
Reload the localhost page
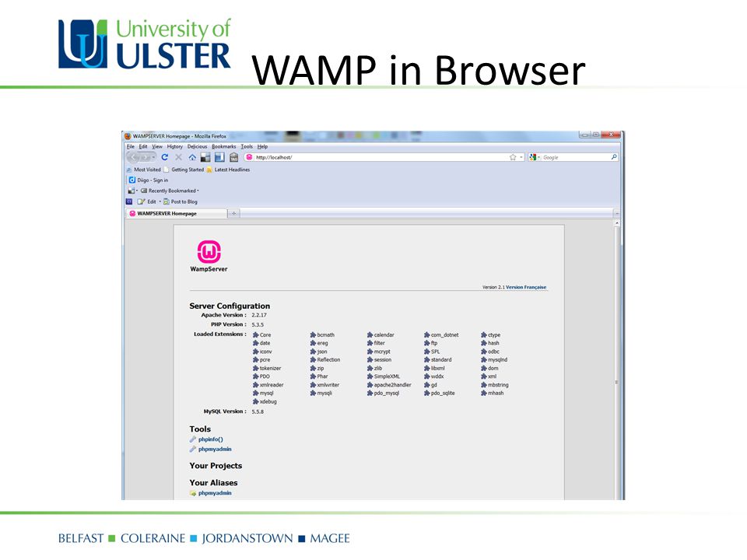165,157
